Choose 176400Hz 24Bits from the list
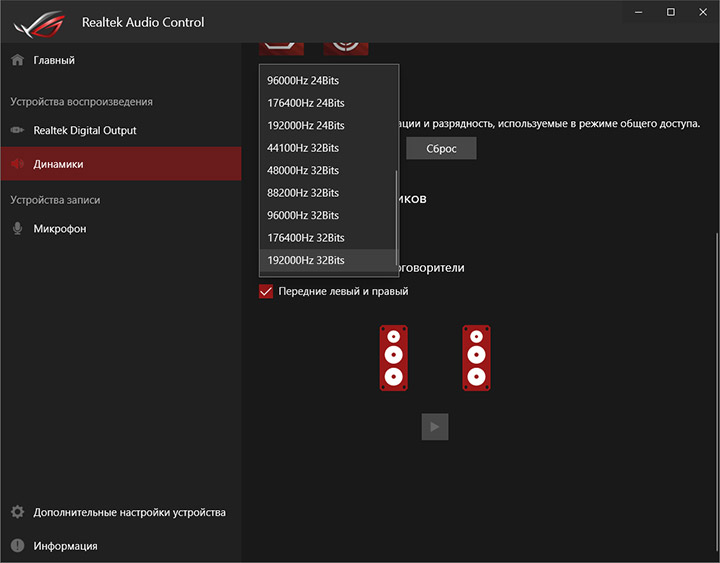Viewport: 720px width, 563px height. tap(306, 103)
